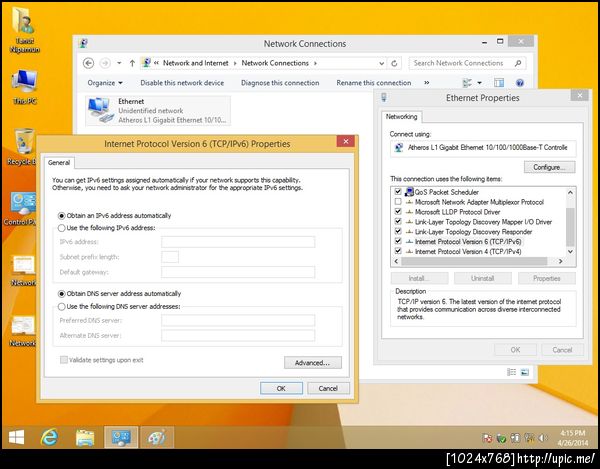Click the Configure button
600x469 pixels.
click(549, 167)
